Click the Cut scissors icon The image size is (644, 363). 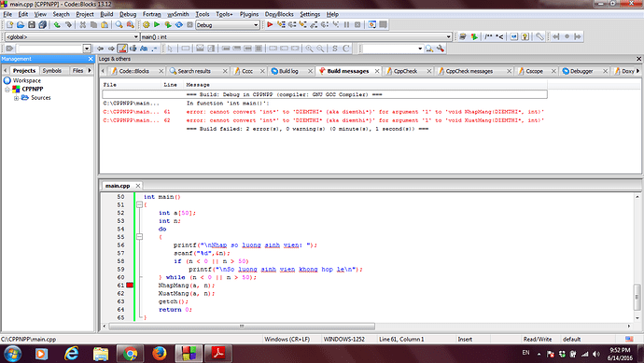(x=82, y=25)
